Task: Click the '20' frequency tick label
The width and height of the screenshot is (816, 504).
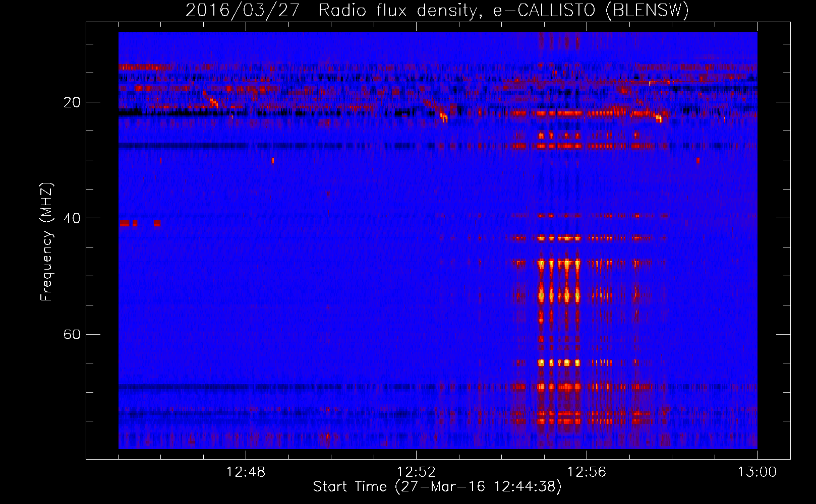Action: click(72, 102)
